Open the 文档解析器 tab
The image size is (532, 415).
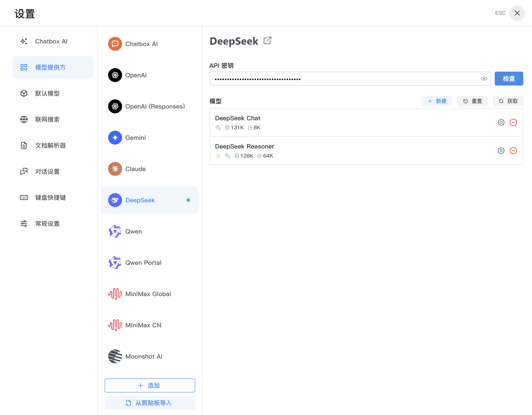coord(53,145)
